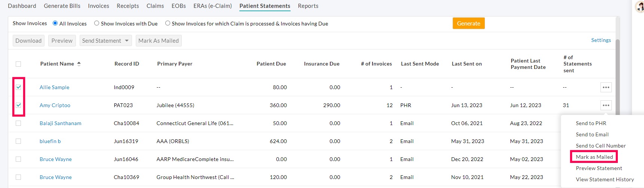Check the Bruce Wayne Cha10369 row checkbox
Viewport: 644px width, 188px height.
[18, 177]
